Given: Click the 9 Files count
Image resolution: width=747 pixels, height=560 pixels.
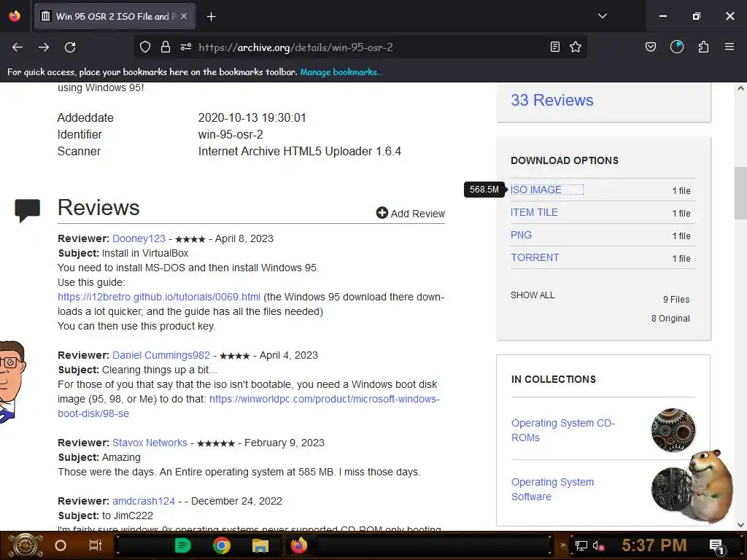Looking at the screenshot, I should click(x=676, y=300).
